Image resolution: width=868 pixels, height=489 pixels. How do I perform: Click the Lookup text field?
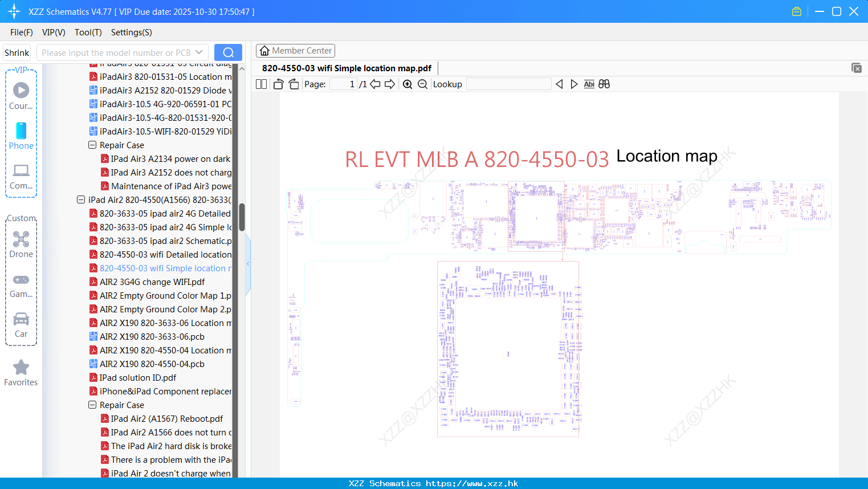508,84
